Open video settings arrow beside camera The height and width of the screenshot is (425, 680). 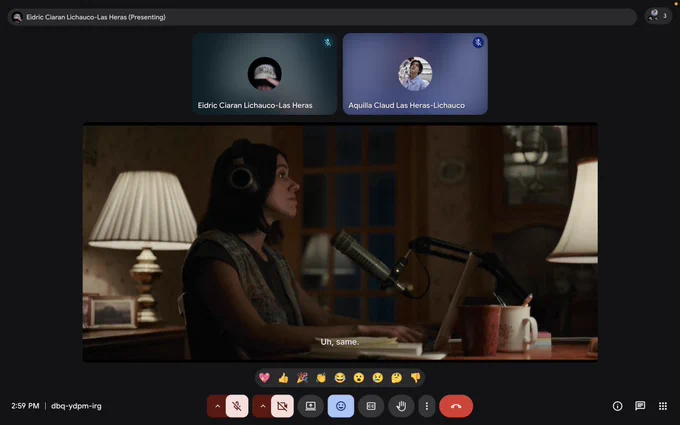point(262,406)
